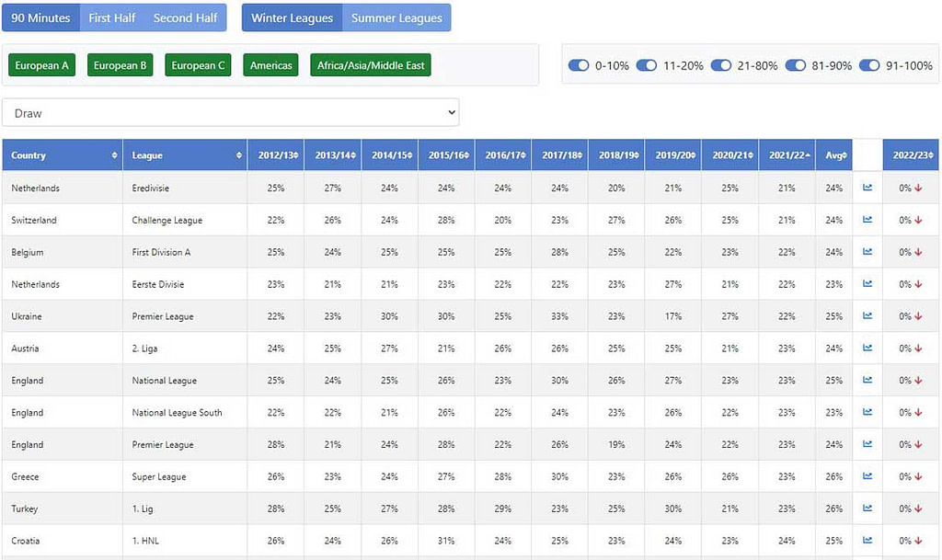This screenshot has height=560, width=942.
Task: Toggle the 0-10% filter switch
Action: 580,65
